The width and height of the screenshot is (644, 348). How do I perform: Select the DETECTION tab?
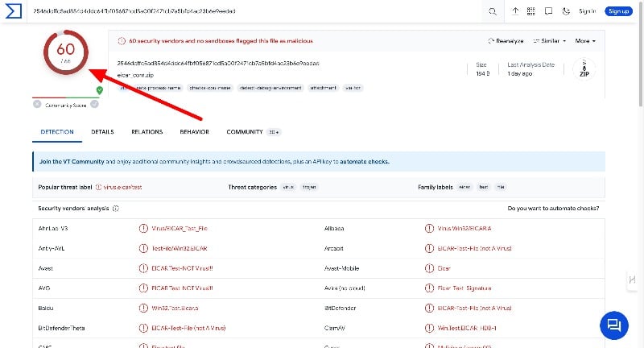pos(57,132)
